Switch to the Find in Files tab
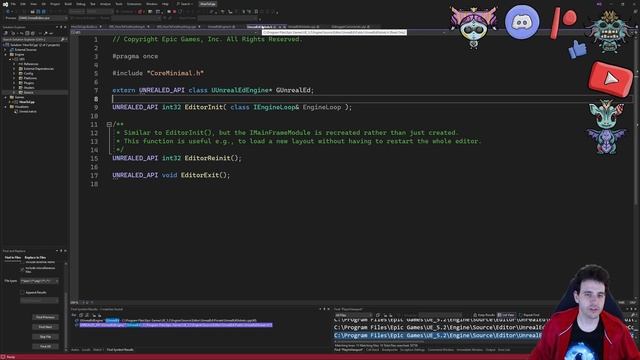 point(13,258)
